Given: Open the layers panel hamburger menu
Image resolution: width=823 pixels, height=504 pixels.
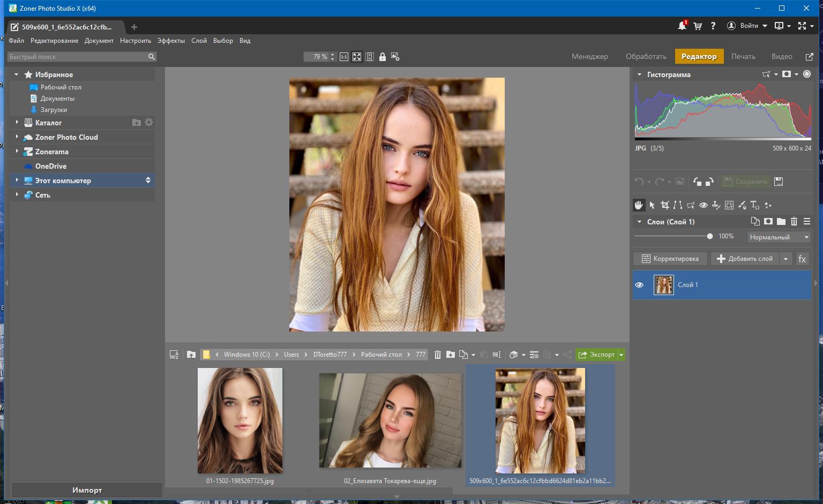Looking at the screenshot, I should [807, 221].
